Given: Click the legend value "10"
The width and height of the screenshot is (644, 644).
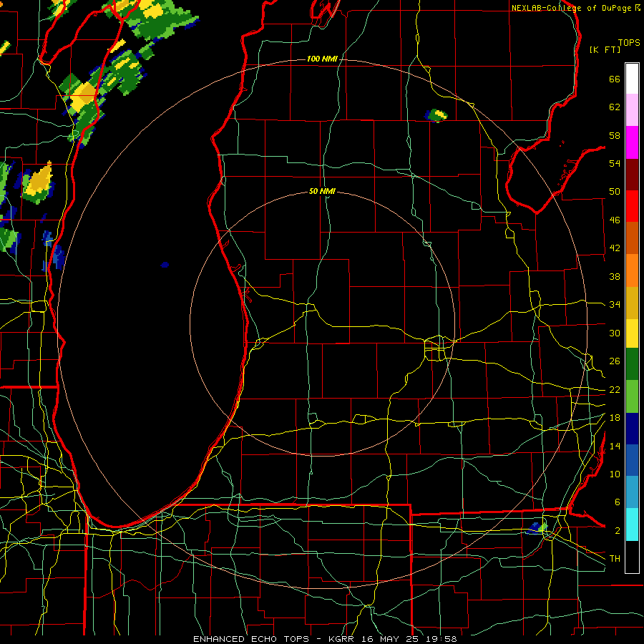Looking at the screenshot, I should click(x=615, y=474).
